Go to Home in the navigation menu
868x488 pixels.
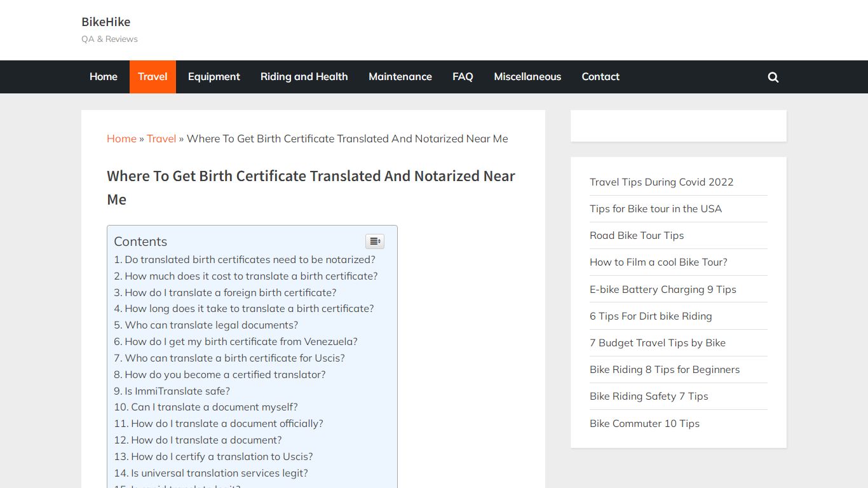(104, 77)
